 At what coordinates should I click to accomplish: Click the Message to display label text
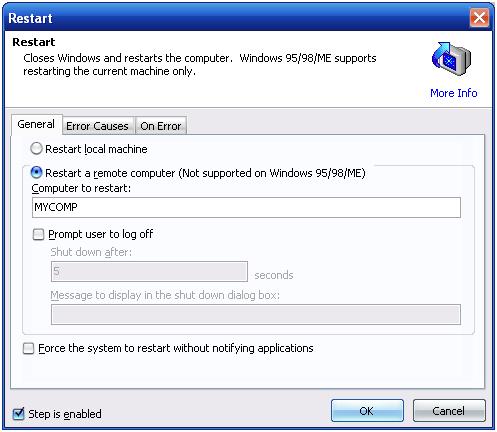[x=165, y=295]
